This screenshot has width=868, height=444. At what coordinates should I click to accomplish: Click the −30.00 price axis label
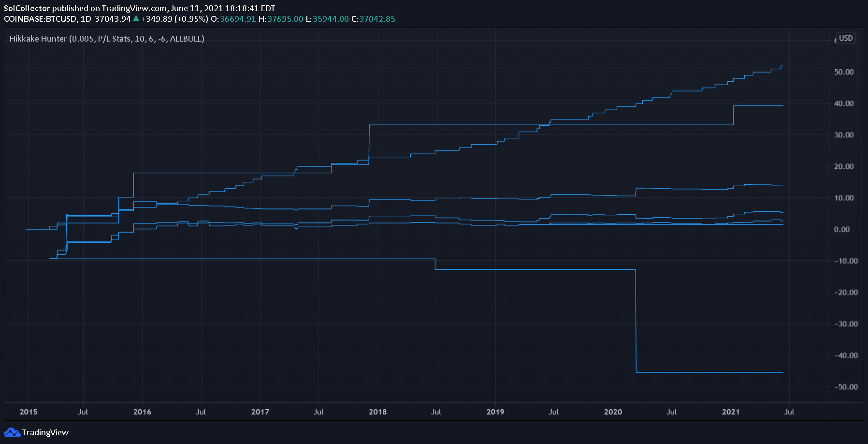(x=846, y=324)
